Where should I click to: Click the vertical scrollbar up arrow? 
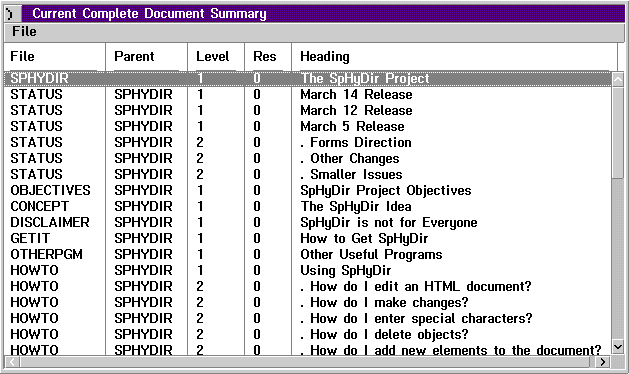click(x=618, y=79)
